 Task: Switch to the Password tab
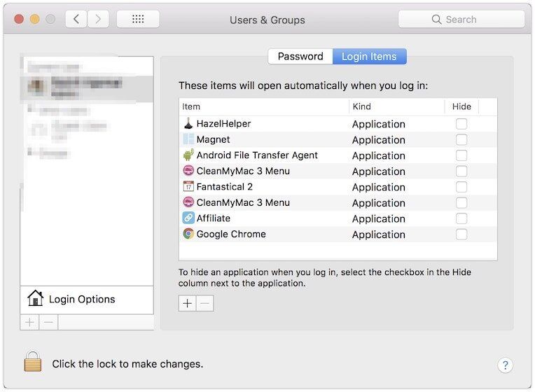[x=300, y=57]
